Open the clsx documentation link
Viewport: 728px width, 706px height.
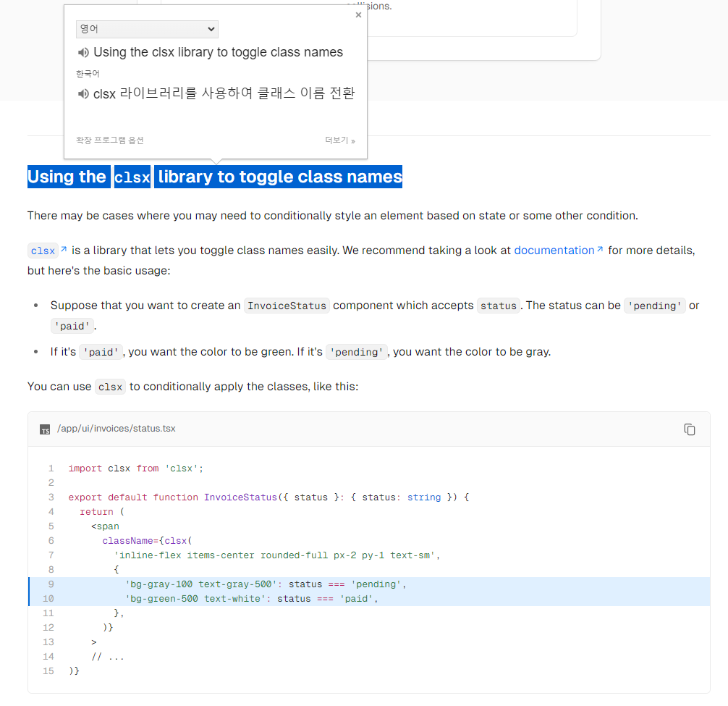559,251
